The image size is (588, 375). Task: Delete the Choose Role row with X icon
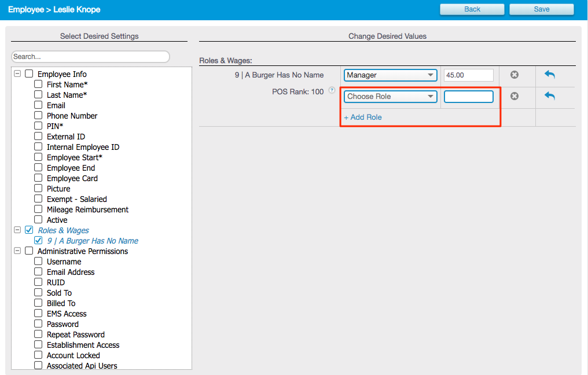(514, 96)
